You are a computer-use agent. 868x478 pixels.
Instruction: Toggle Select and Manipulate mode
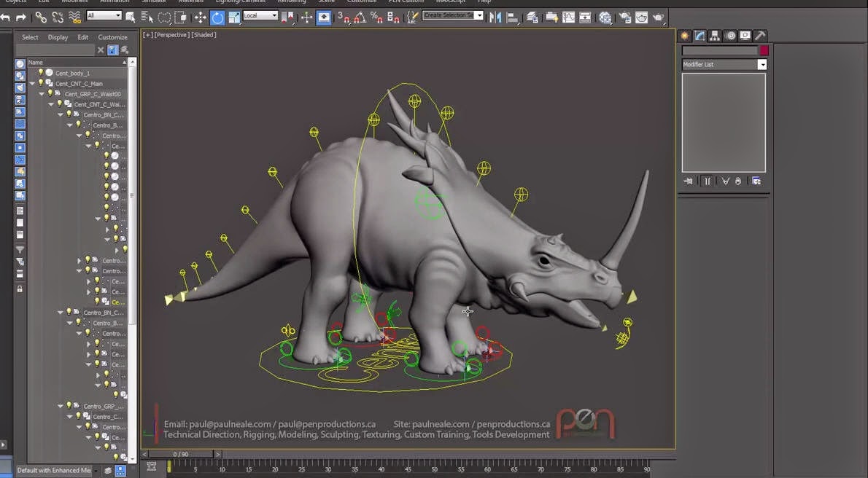(x=306, y=17)
